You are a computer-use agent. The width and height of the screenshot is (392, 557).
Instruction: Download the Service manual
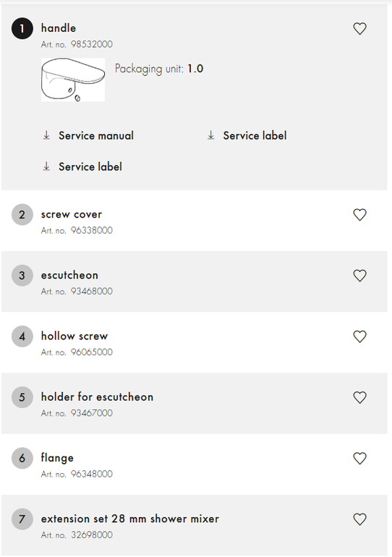pyautogui.click(x=96, y=135)
